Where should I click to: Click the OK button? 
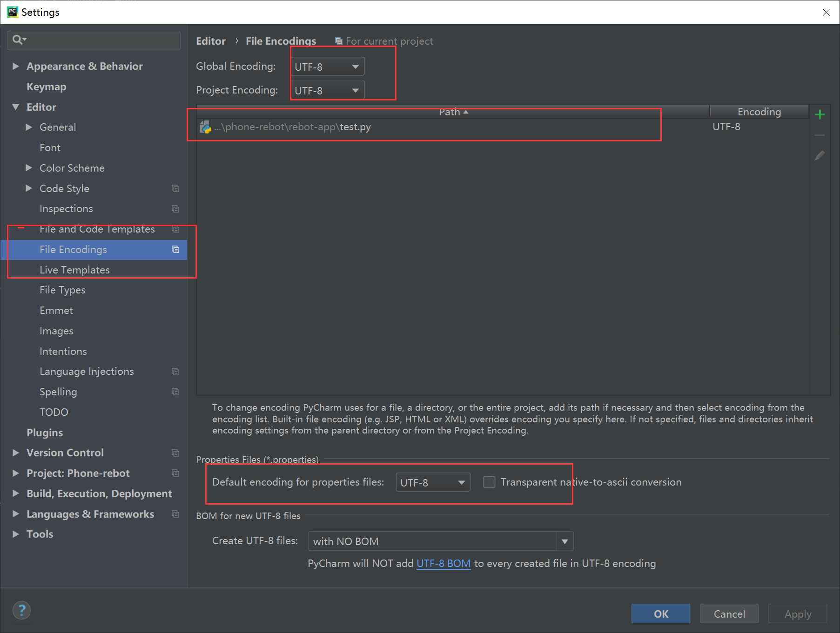[x=661, y=614]
